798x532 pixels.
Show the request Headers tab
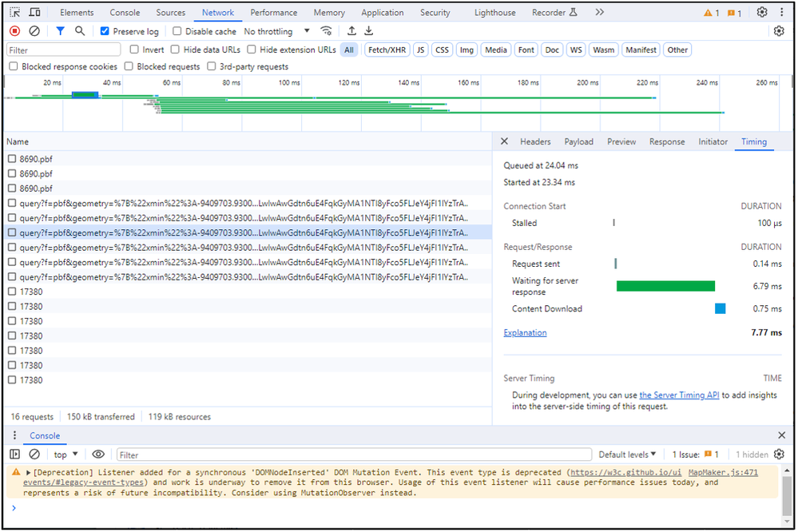[x=535, y=141]
